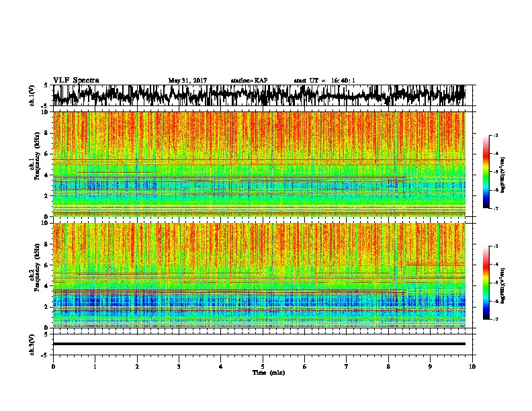Viewport: 532px width, 411px height.
Task: Click the ch.1 color scale bar
Action: (x=486, y=172)
